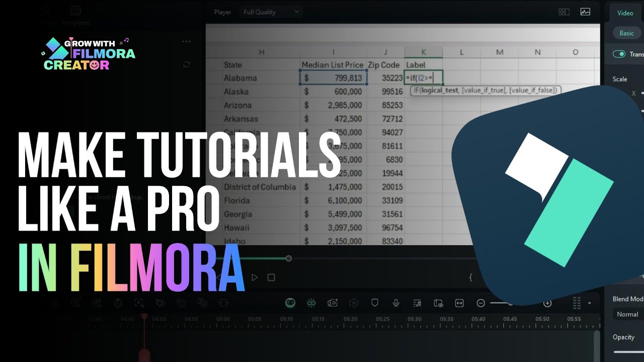Click the translate text icon
This screenshot has width=644, height=362.
pos(203,303)
